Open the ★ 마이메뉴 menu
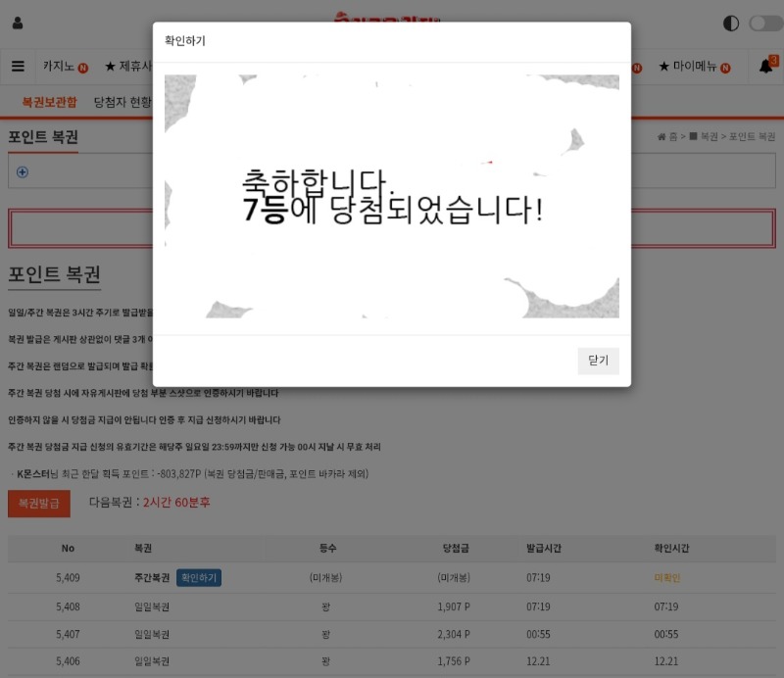The height and width of the screenshot is (678, 784). click(x=693, y=67)
